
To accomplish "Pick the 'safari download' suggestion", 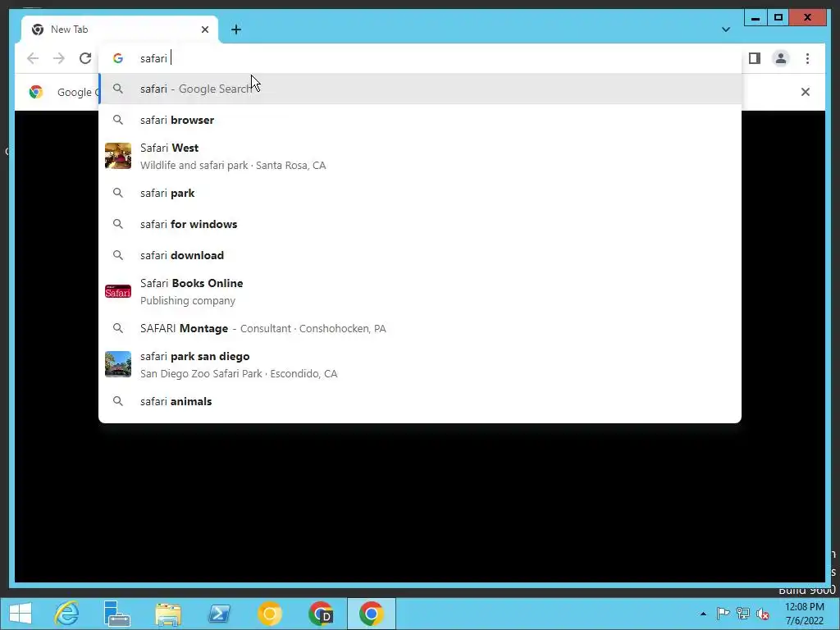I will (x=420, y=255).
